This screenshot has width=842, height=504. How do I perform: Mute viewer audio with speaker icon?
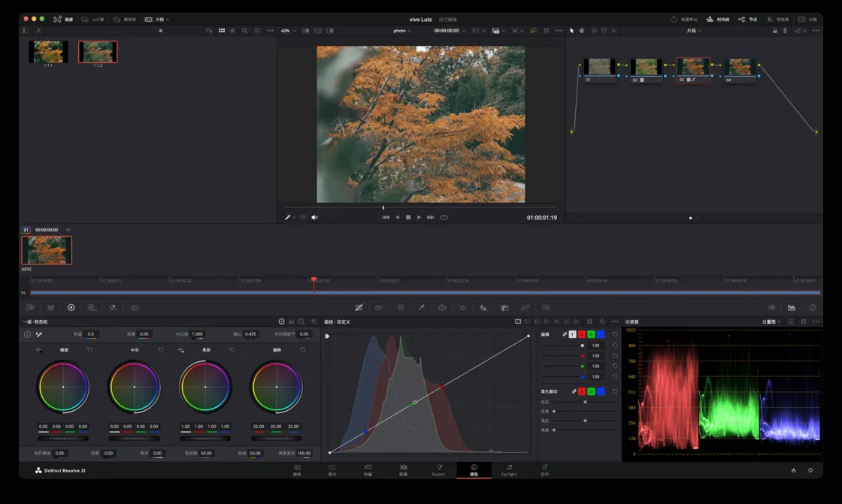coord(315,217)
